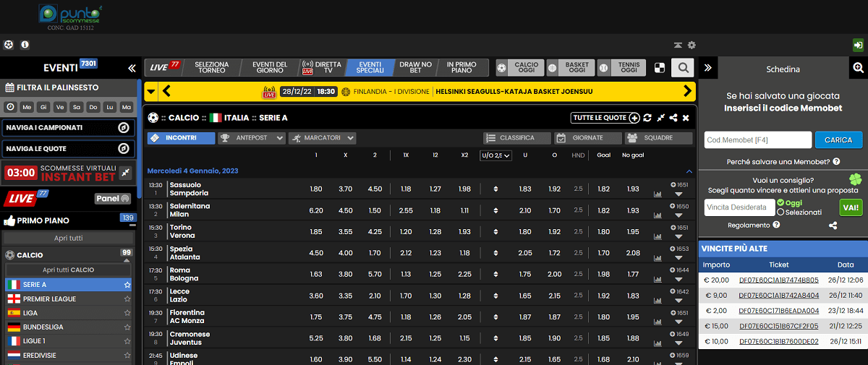
Task: Click the zoom-plus icon beside Schedina
Action: (859, 68)
